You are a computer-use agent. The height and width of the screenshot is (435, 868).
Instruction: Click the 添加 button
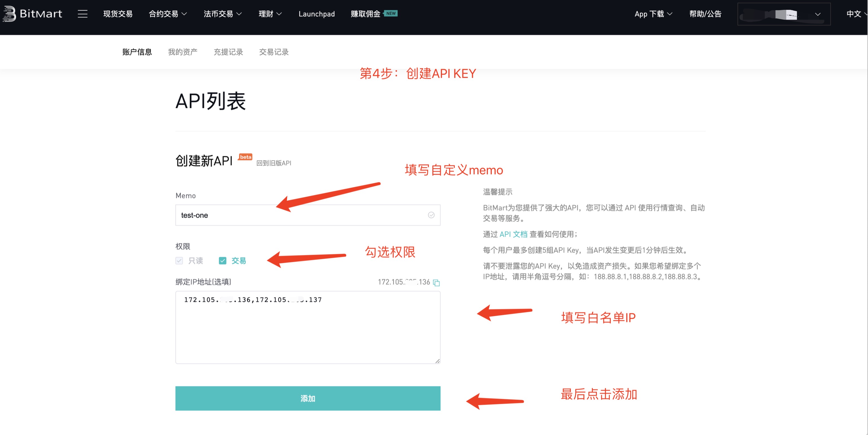(x=308, y=398)
